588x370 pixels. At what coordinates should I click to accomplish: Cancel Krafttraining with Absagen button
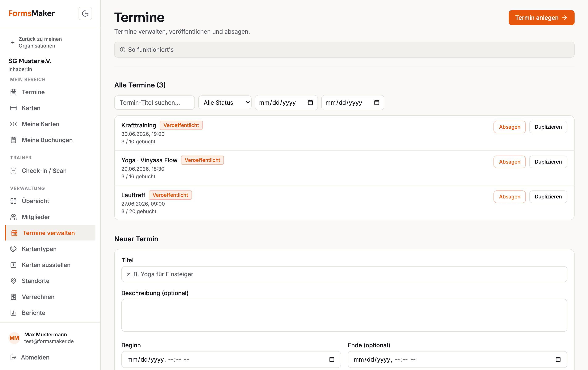(x=509, y=127)
